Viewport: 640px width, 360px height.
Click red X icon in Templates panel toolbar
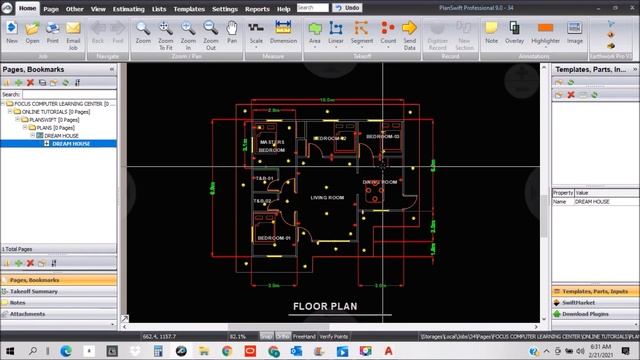[x=571, y=95]
